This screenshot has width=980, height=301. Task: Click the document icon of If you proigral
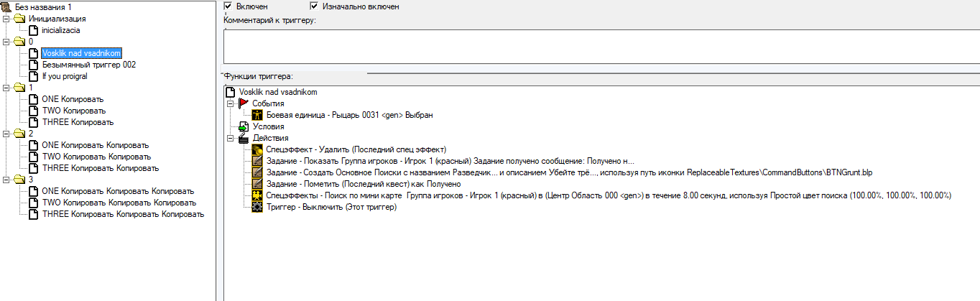click(x=33, y=75)
